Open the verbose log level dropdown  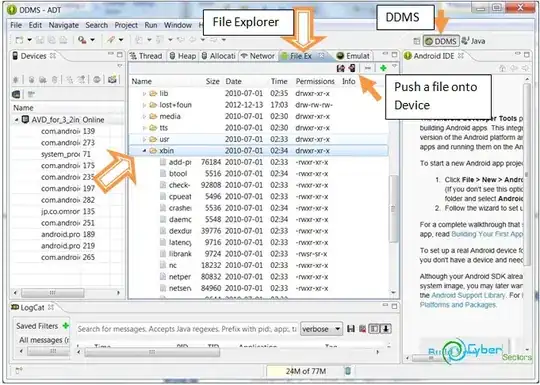click(x=321, y=329)
